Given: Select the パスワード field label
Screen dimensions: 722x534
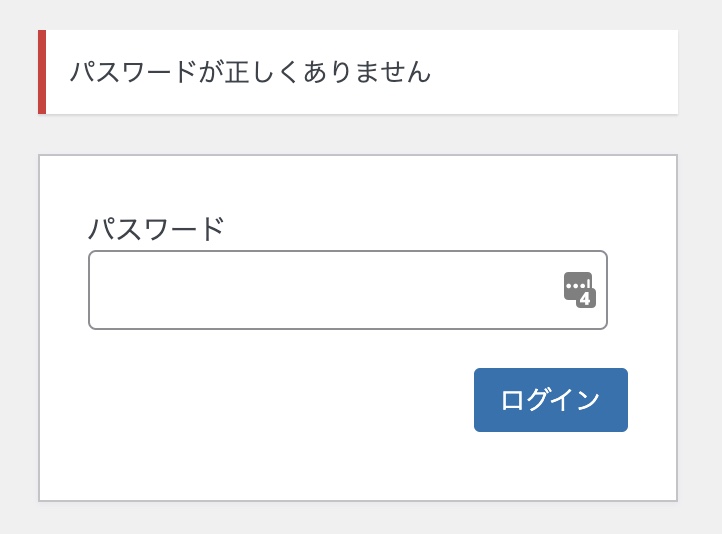Looking at the screenshot, I should (x=156, y=229).
